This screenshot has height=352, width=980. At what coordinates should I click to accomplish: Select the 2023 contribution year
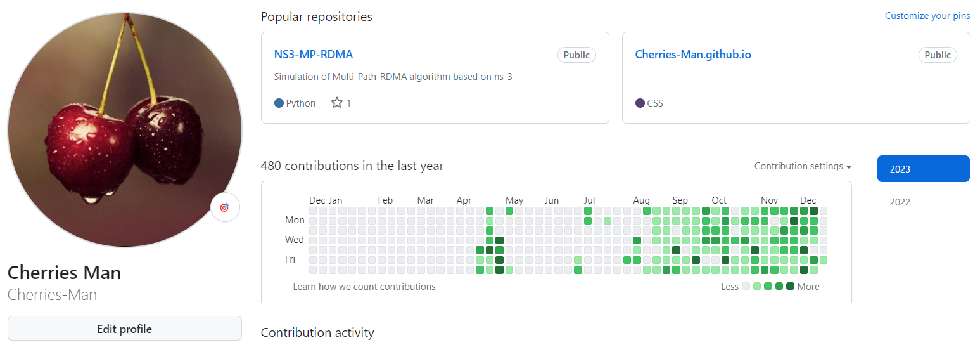[x=923, y=169]
